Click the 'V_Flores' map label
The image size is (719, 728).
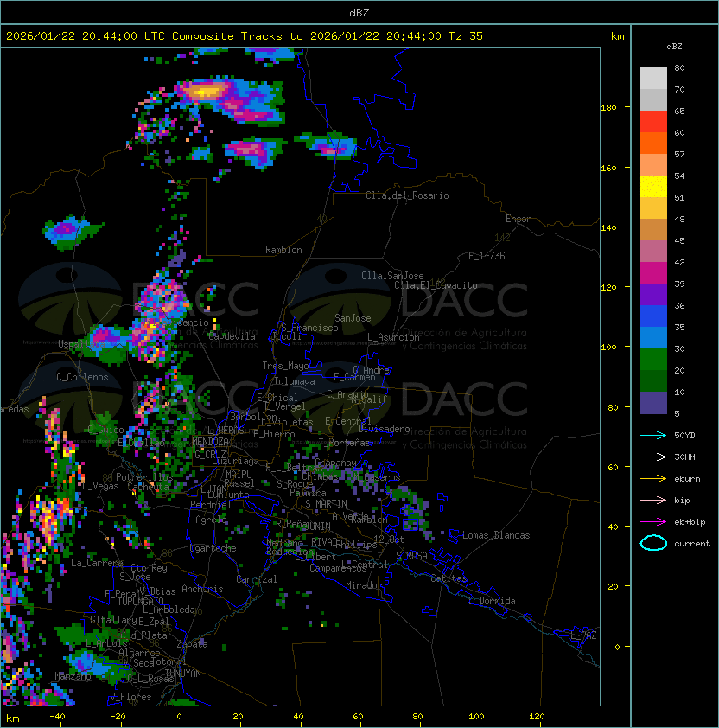(130, 697)
